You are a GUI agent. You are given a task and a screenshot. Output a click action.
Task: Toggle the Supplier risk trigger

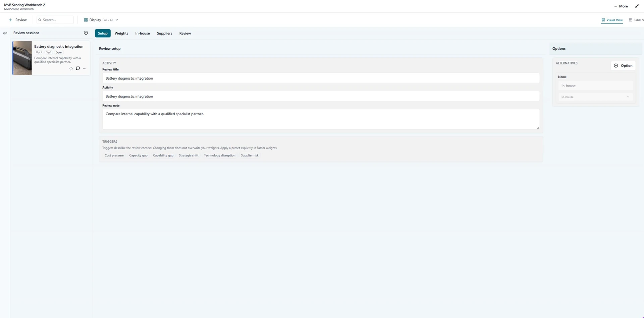[250, 155]
